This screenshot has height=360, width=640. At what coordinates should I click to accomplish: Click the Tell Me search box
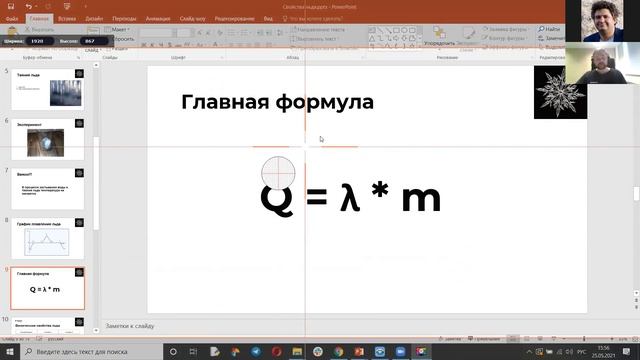coord(312,19)
